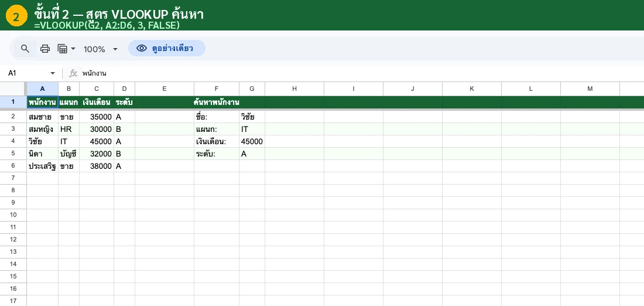The image size is (644, 306).
Task: Click cell วิชัย in row 4
Action: tap(42, 141)
